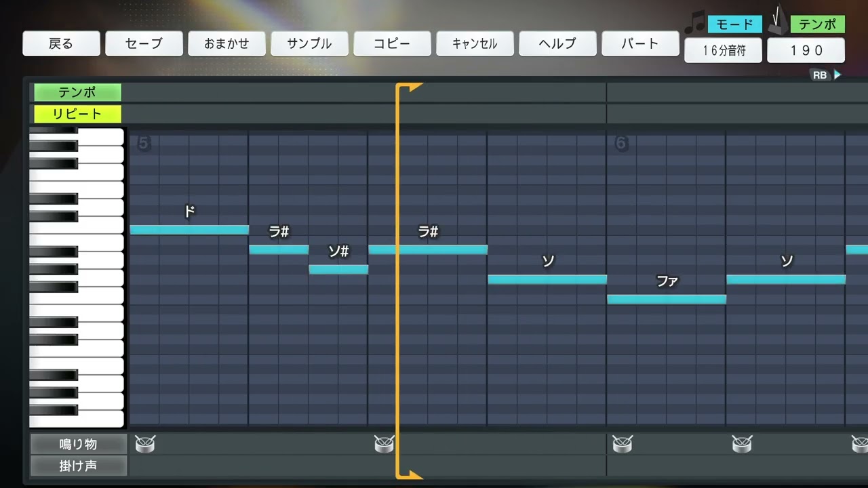Click the drum icon beside the orange playhead
Viewport: 868px width, 488px height.
pos(384,444)
